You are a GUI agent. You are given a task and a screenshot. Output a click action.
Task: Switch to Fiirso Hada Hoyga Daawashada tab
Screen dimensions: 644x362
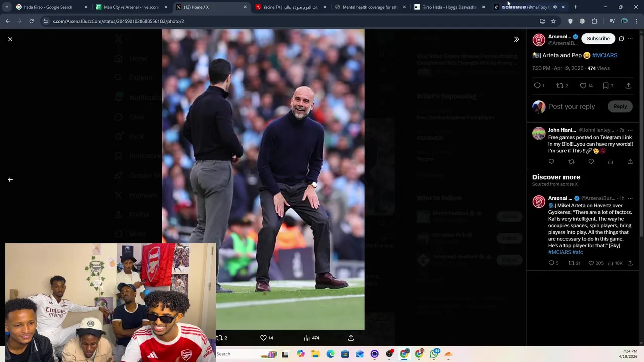point(449,7)
